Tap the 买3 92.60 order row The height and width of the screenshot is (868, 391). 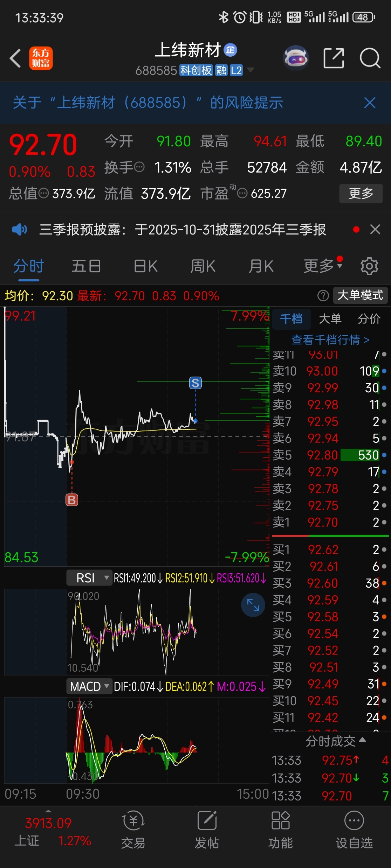tap(330, 583)
